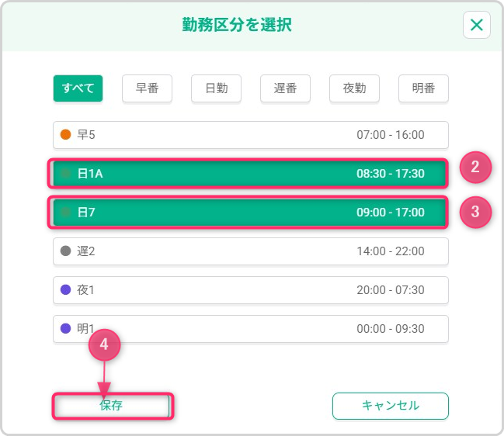
Task: Choose the 明番 filter tab
Action: (x=423, y=88)
